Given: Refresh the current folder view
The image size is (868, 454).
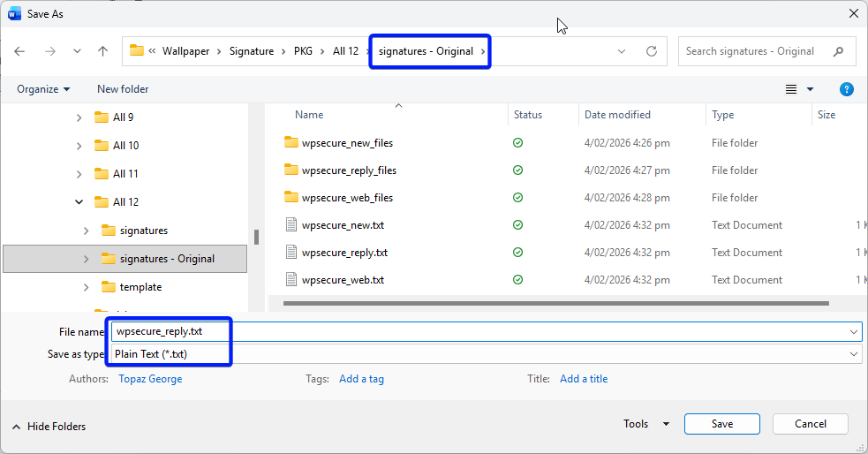Looking at the screenshot, I should pyautogui.click(x=652, y=51).
